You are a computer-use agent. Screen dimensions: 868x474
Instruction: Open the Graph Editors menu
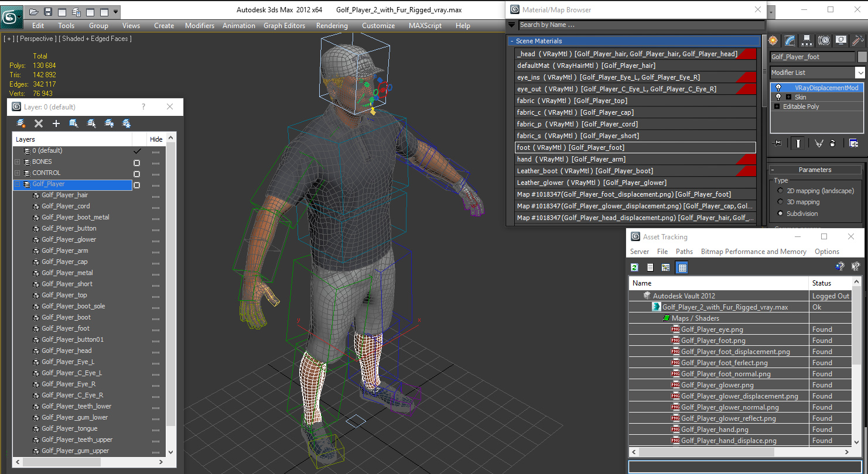tap(284, 26)
